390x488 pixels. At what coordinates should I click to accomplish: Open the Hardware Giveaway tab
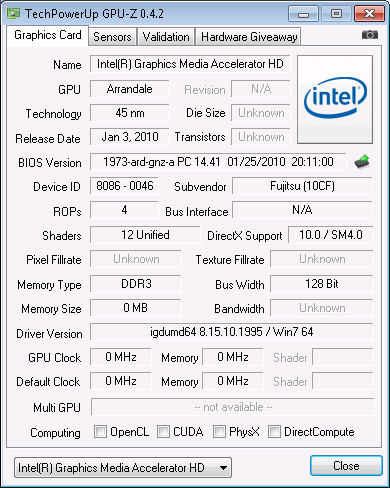coord(249,37)
